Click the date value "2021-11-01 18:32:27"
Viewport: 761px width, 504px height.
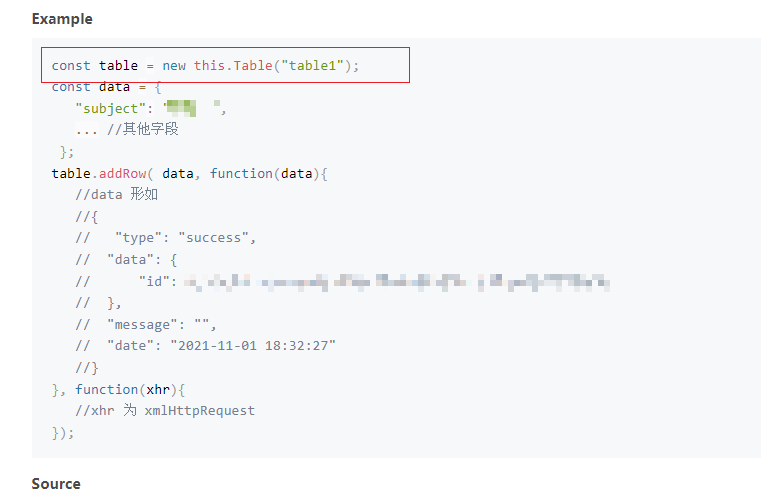coord(256,346)
